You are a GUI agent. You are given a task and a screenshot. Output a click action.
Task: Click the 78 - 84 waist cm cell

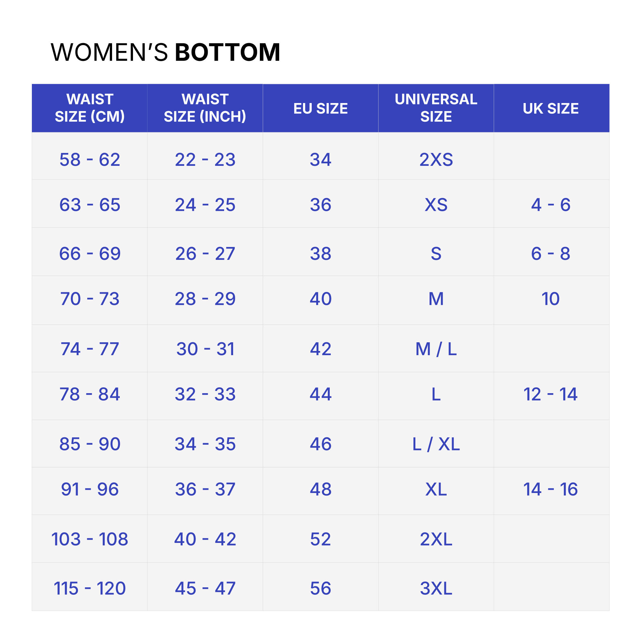point(90,394)
